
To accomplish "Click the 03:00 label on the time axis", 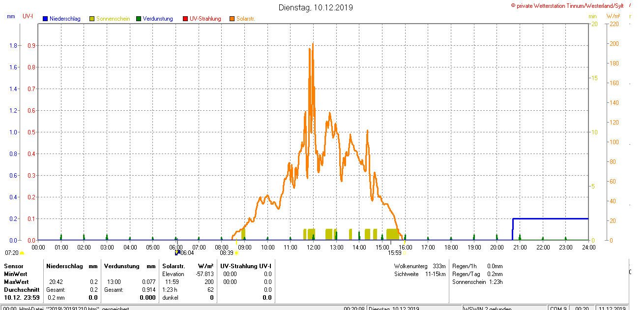I will [x=107, y=247].
